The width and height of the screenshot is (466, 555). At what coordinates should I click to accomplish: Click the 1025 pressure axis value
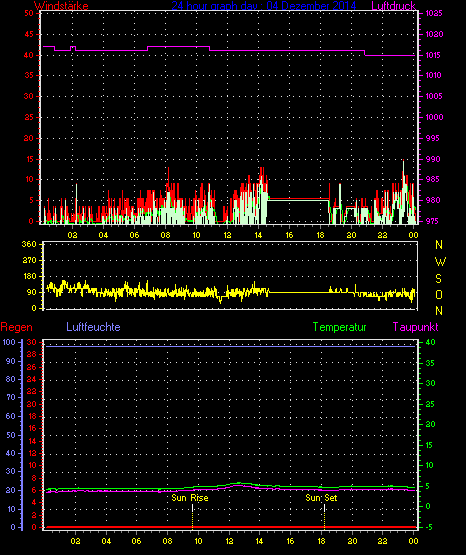pos(434,13)
